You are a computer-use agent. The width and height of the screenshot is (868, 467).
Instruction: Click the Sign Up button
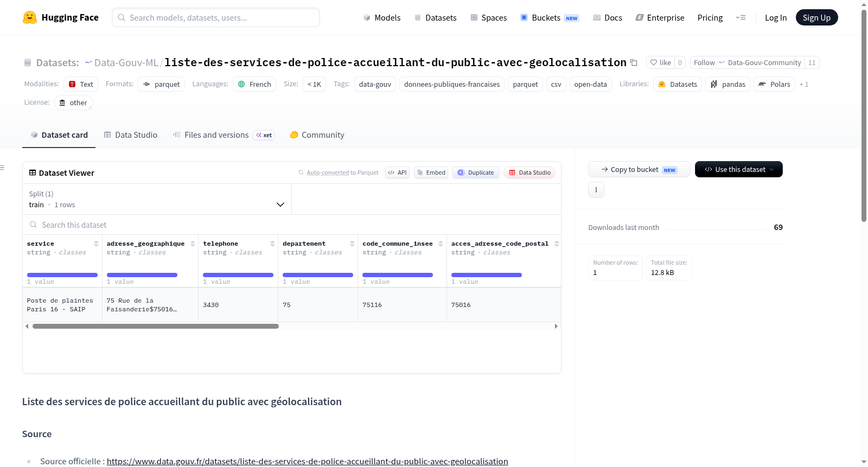(816, 17)
